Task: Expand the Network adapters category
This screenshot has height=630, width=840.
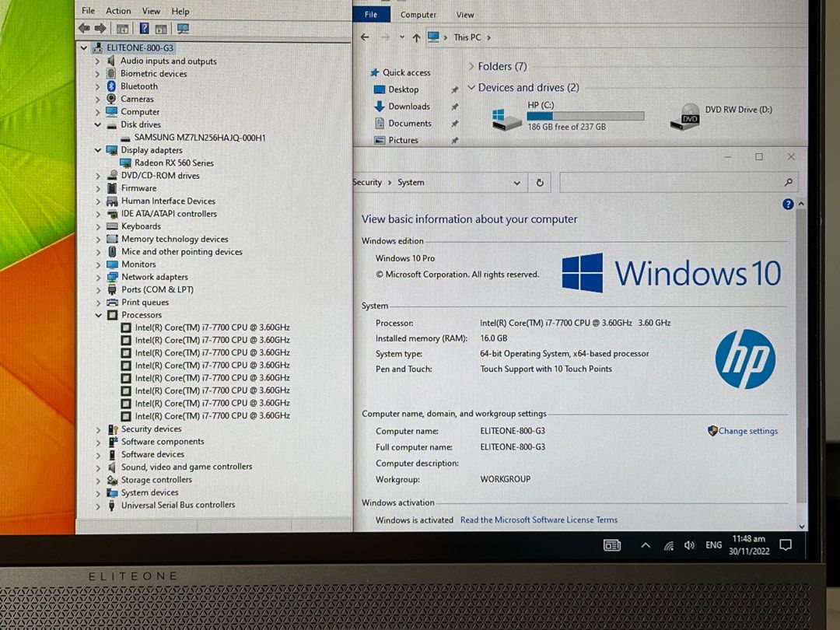Action: pyautogui.click(x=98, y=277)
